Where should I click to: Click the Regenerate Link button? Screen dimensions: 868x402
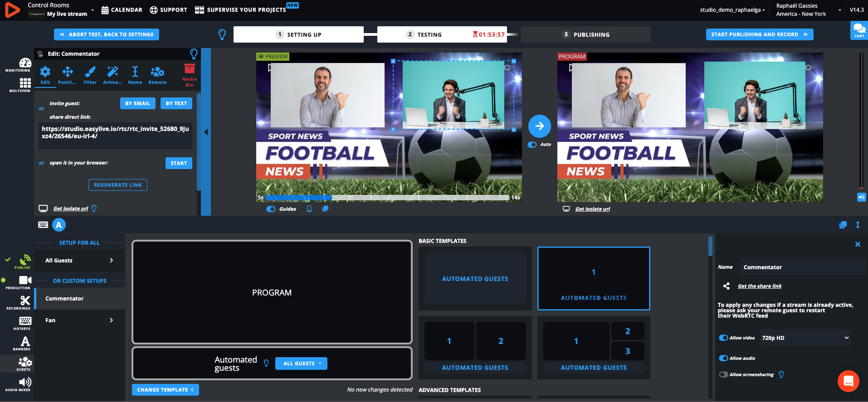118,185
